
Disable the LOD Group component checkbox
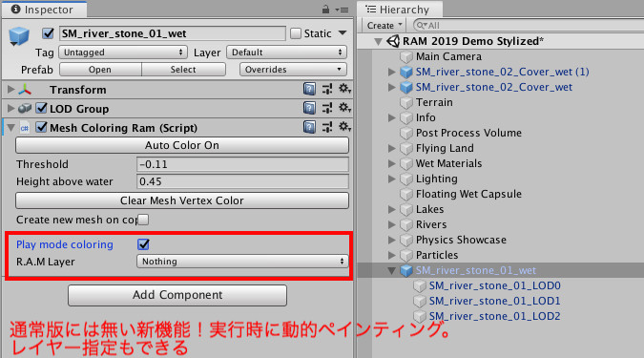click(x=41, y=109)
